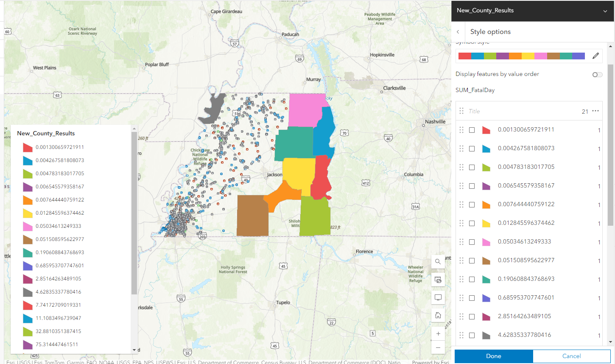The height and width of the screenshot is (364, 615).
Task: Edit symbol style with the pencil icon
Action: 595,56
